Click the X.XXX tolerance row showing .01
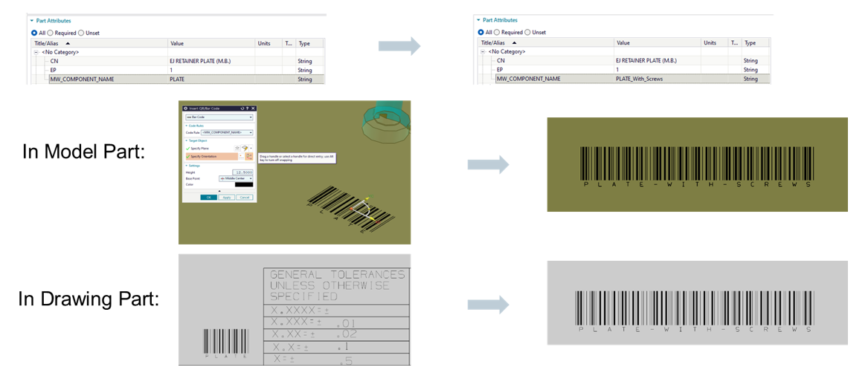Image resolution: width=868 pixels, height=373 pixels. (336, 323)
